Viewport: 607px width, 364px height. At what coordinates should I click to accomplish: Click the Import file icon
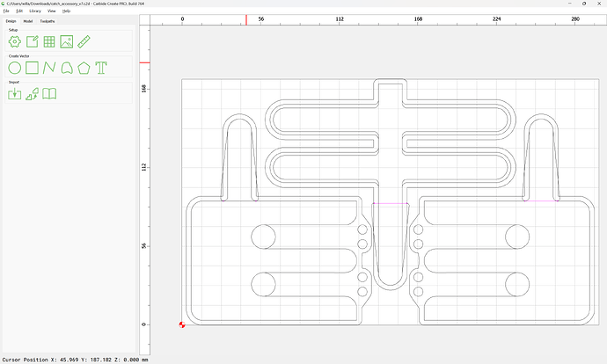point(15,93)
